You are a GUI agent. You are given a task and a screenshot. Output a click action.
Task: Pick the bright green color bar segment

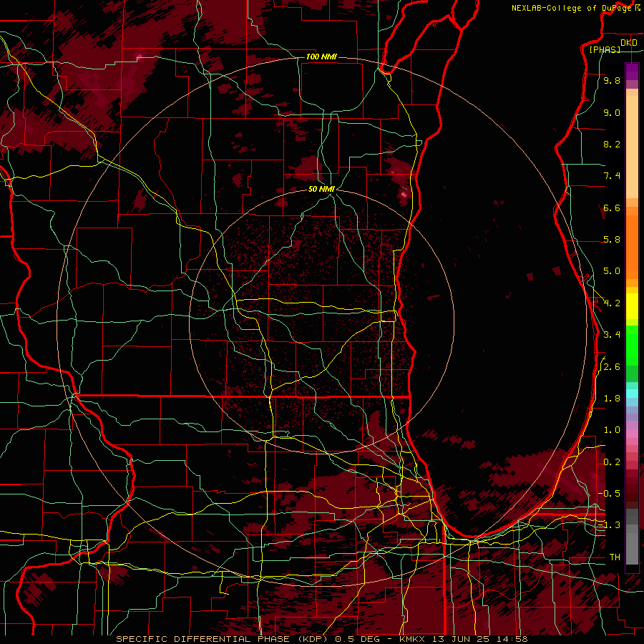tap(632, 345)
